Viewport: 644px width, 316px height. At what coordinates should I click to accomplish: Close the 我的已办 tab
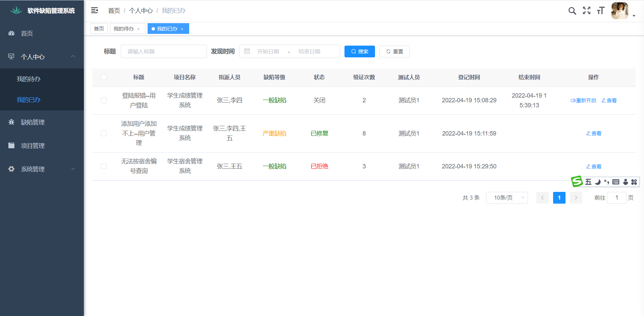182,29
